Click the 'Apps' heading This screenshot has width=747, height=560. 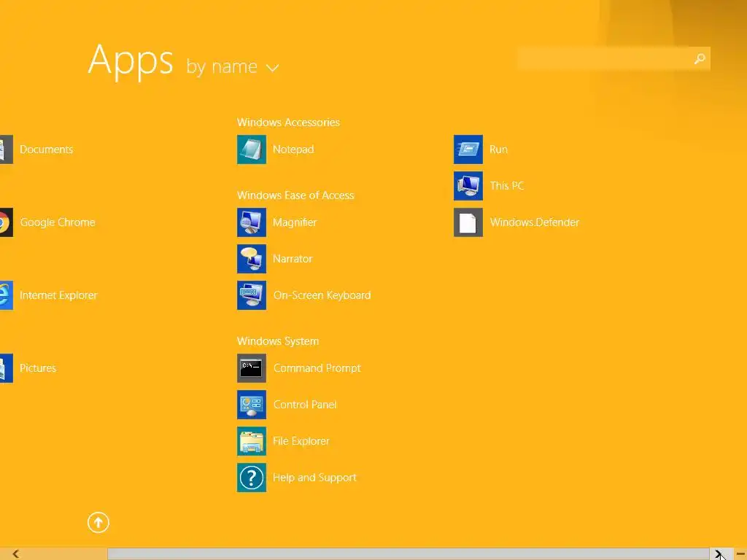pyautogui.click(x=131, y=61)
